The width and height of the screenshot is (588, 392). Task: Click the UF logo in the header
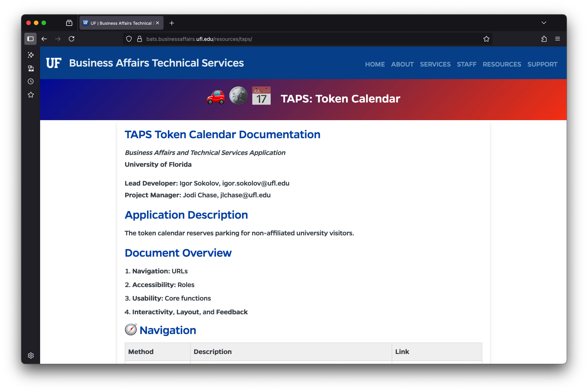pos(53,63)
